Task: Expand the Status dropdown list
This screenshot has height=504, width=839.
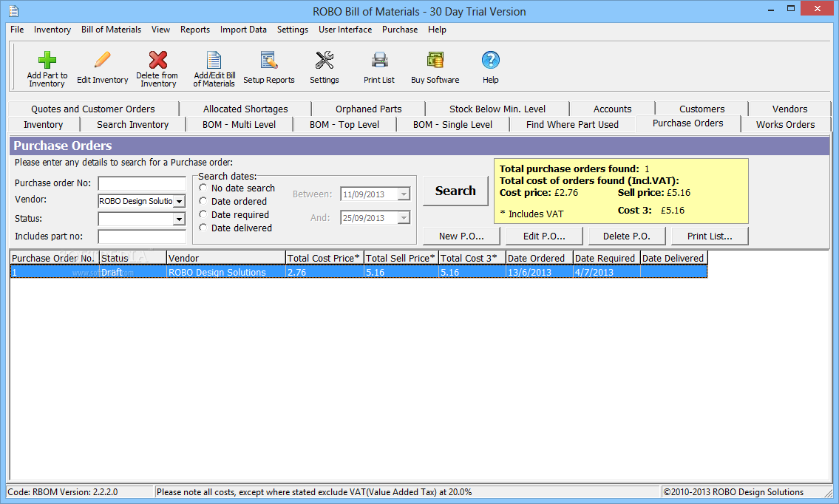Action: [180, 219]
